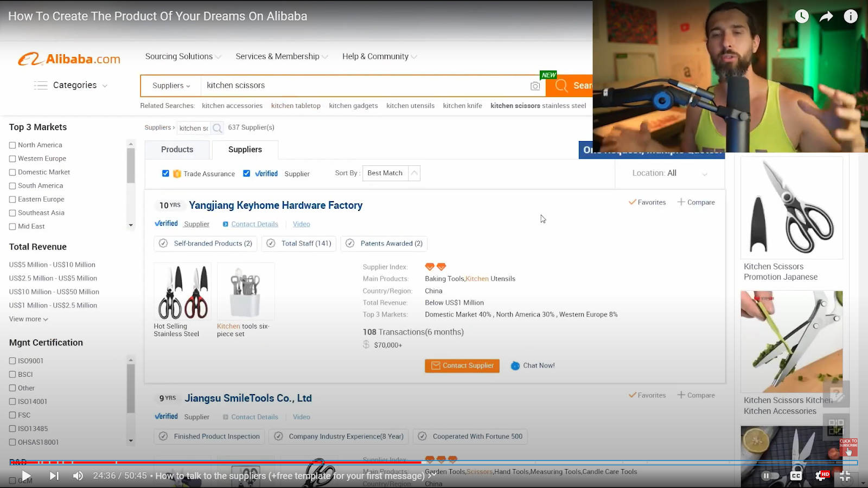
Task: Filter revenue US$5 Million - US$10 Million
Action: pyautogui.click(x=52, y=265)
